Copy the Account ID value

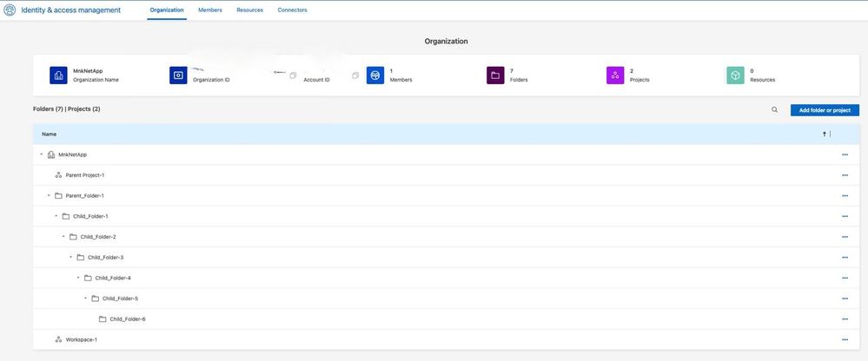355,75
